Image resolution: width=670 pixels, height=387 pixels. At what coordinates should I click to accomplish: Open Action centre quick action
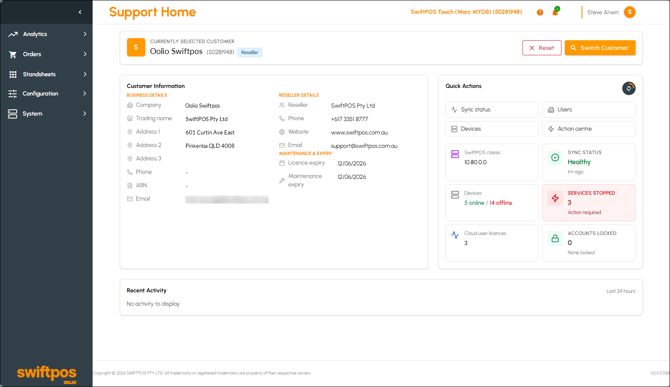point(589,129)
